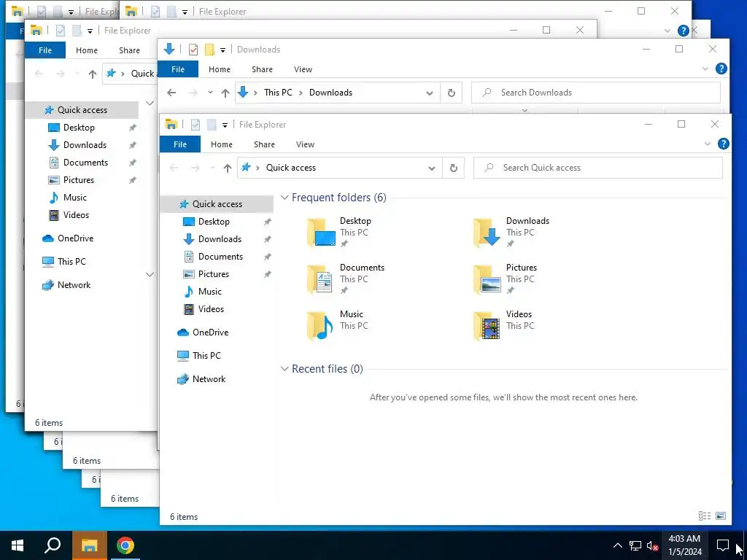Expand ribbon in Downloads window
The height and width of the screenshot is (560, 747).
click(x=705, y=69)
